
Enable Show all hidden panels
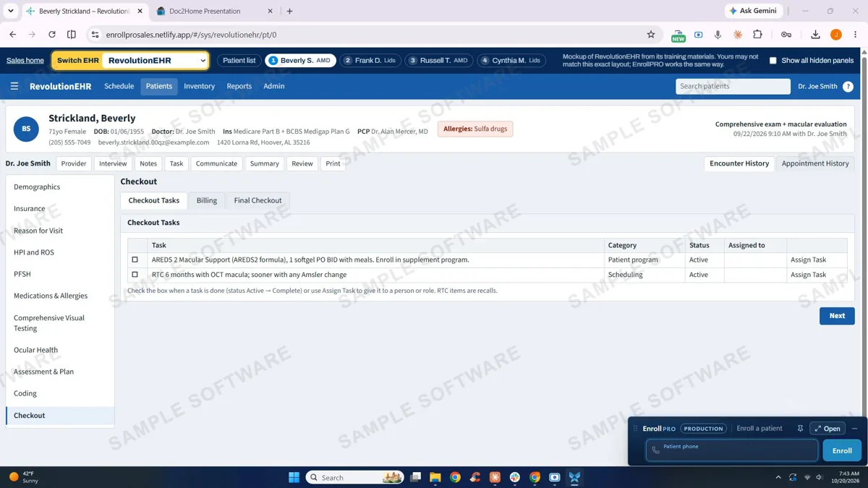(x=773, y=61)
